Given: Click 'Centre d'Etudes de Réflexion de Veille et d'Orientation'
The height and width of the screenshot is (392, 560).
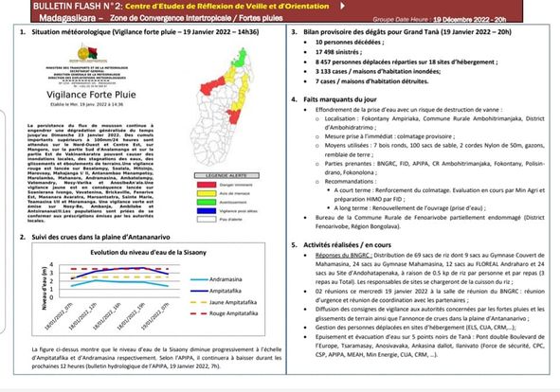Looking at the screenshot, I should tap(227, 6).
